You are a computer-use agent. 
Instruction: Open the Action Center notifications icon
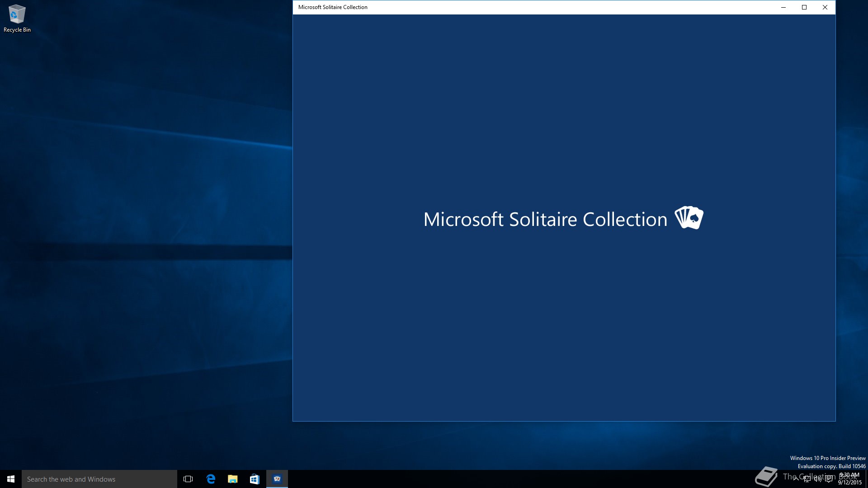[829, 479]
